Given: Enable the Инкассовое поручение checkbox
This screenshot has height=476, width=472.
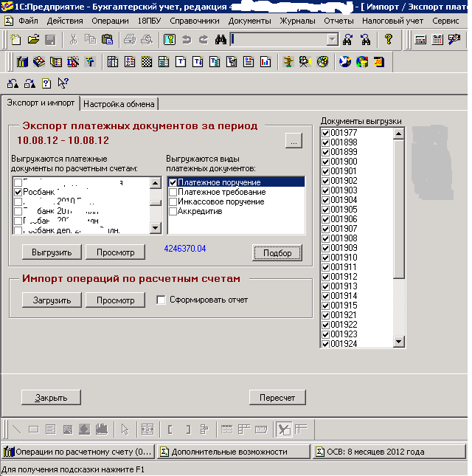Looking at the screenshot, I should [173, 202].
